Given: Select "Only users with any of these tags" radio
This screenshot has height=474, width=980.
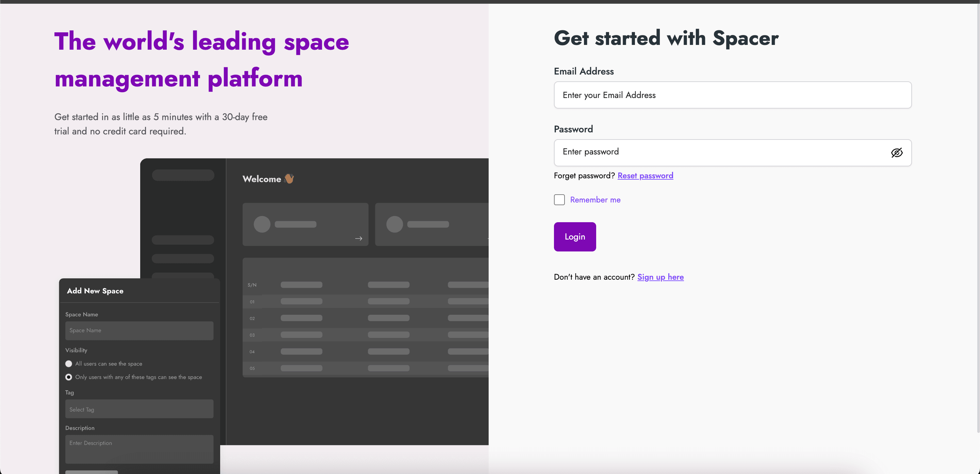Looking at the screenshot, I should pyautogui.click(x=68, y=377).
